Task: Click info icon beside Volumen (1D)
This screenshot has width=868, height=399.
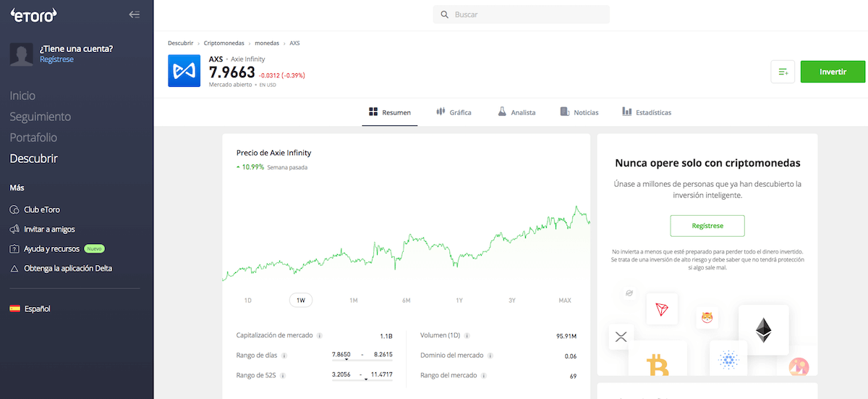Action: [x=467, y=336]
